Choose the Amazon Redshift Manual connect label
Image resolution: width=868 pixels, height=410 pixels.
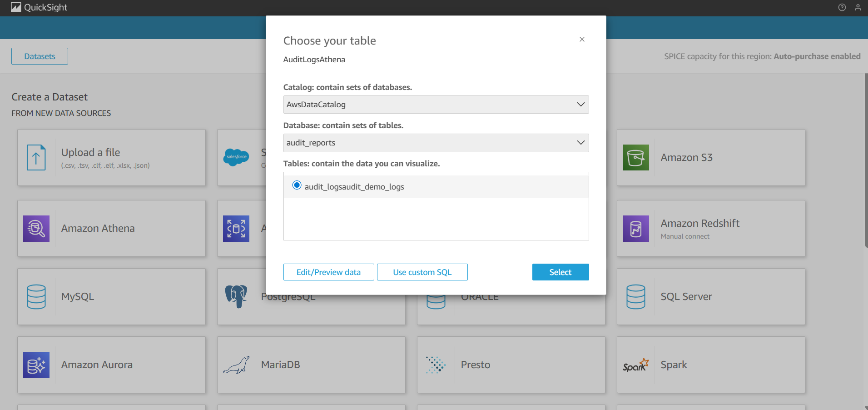685,236
